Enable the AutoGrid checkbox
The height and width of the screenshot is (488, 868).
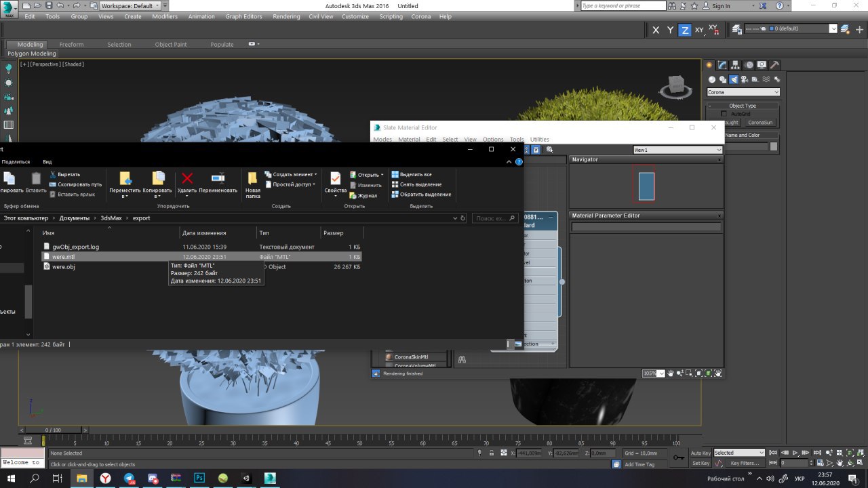click(x=724, y=114)
